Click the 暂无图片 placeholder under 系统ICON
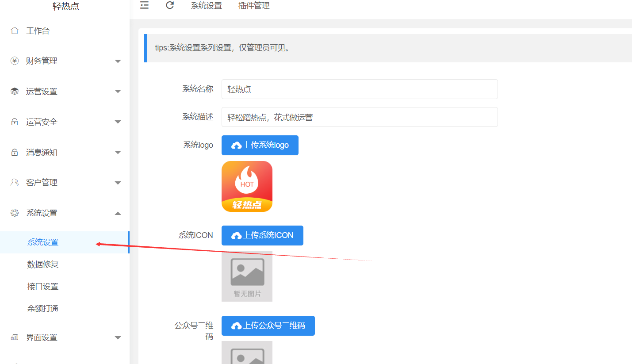 [x=247, y=276]
